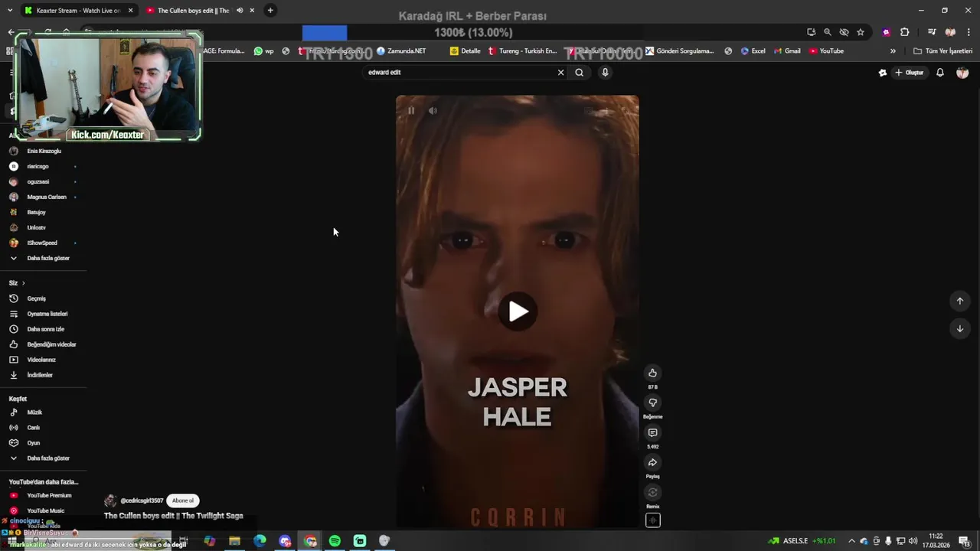Open Daha sonra izle list

45,329
